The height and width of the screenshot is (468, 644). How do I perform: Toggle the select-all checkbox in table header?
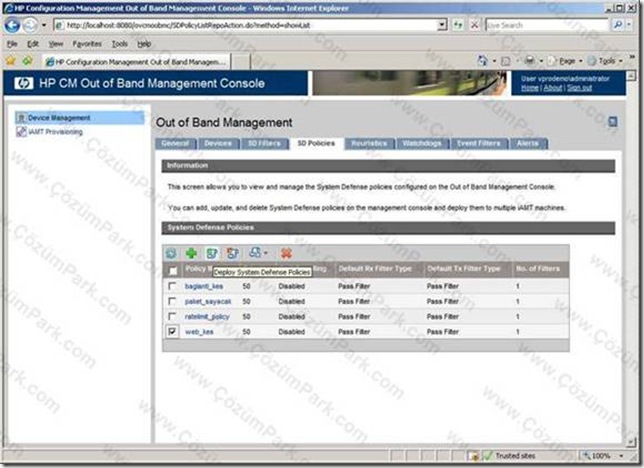[173, 270]
